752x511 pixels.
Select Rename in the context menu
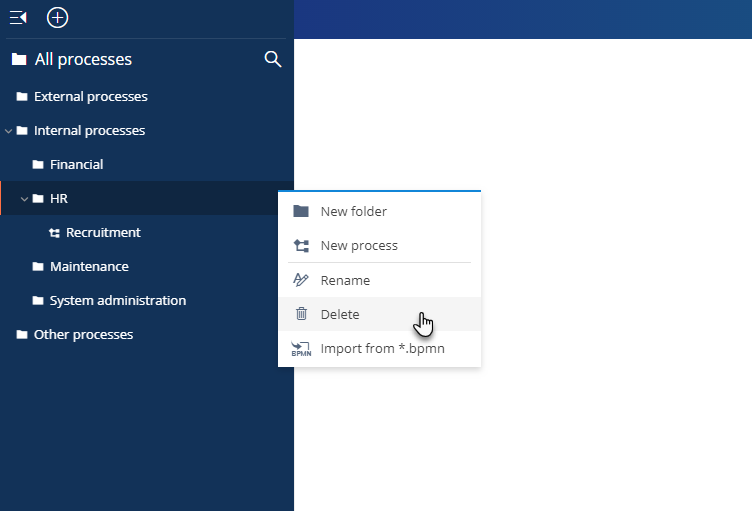point(379,280)
